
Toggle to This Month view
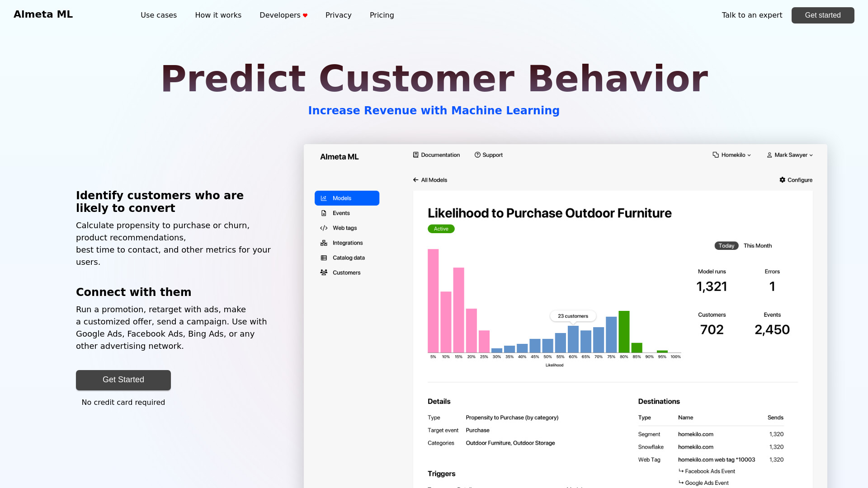pos(757,245)
